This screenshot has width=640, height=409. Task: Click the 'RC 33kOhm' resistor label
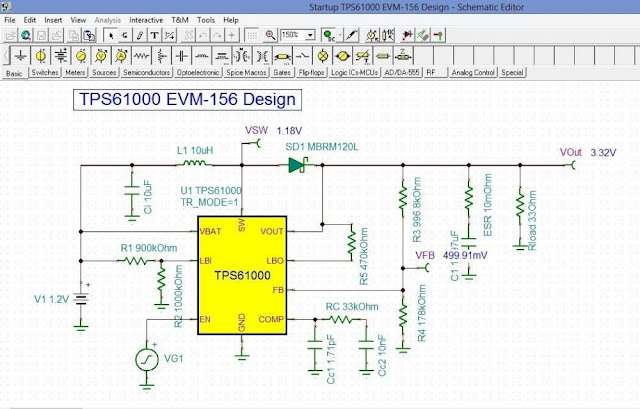[352, 307]
